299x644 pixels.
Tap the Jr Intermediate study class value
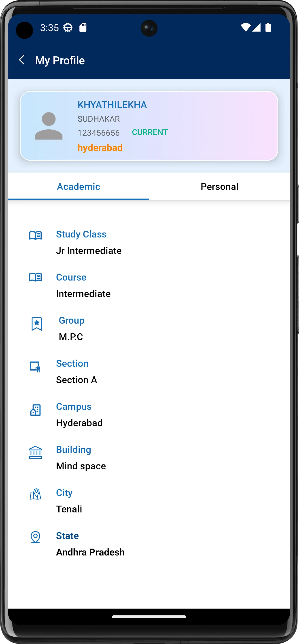coord(89,250)
